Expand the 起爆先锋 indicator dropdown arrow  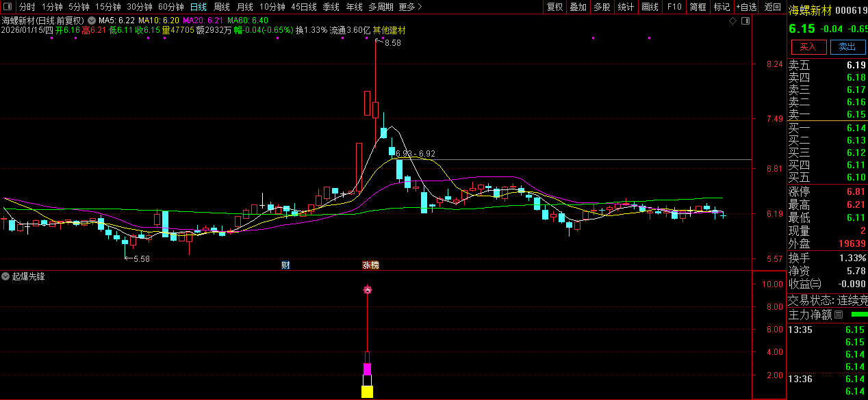[x=5, y=276]
